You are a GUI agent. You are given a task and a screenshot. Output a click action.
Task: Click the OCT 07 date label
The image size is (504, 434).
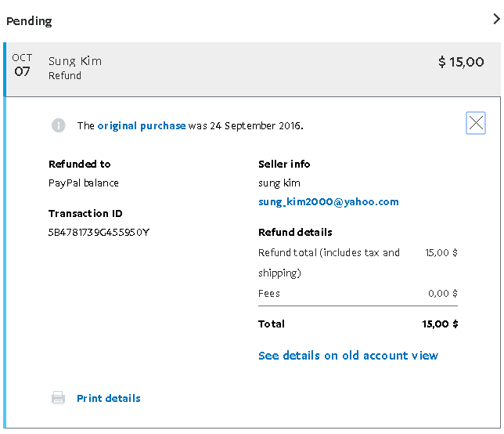click(x=22, y=65)
